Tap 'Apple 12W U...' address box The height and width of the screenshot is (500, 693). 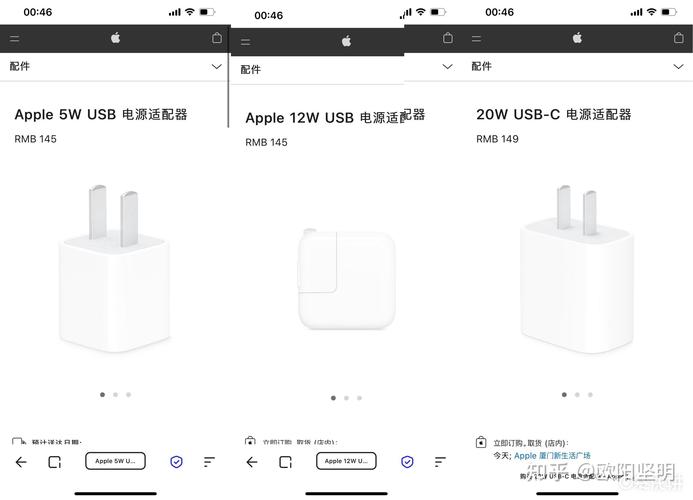tap(346, 461)
